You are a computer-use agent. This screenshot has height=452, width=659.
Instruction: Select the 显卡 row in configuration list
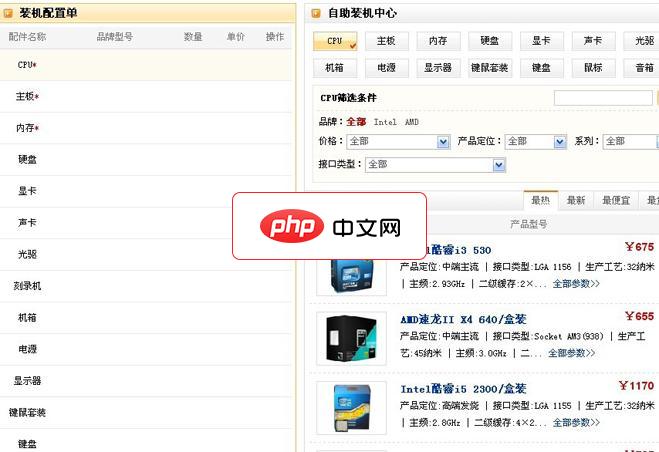pos(146,191)
